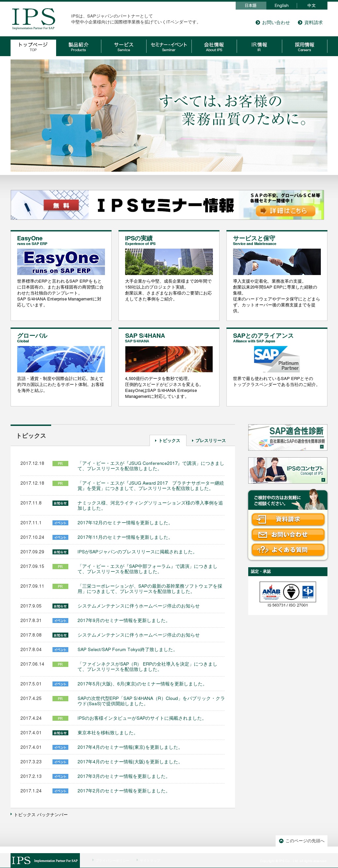
Task: Click the hero banner with puzzle piece
Action: 169,116
